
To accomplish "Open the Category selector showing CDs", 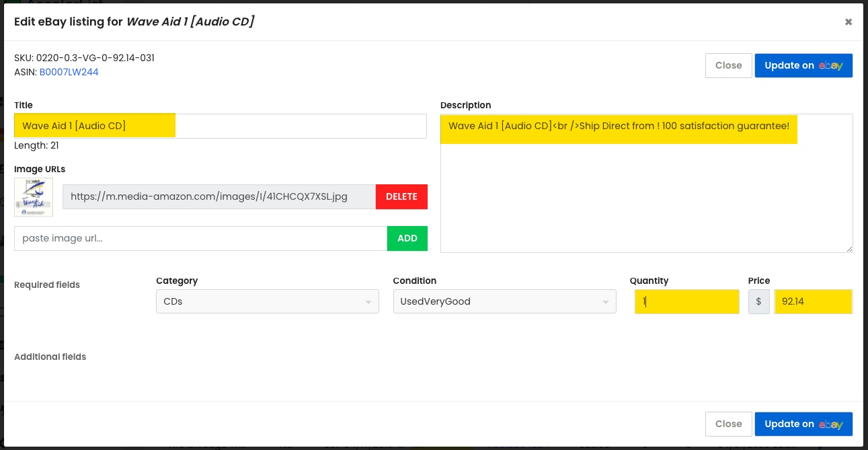I will tap(267, 301).
